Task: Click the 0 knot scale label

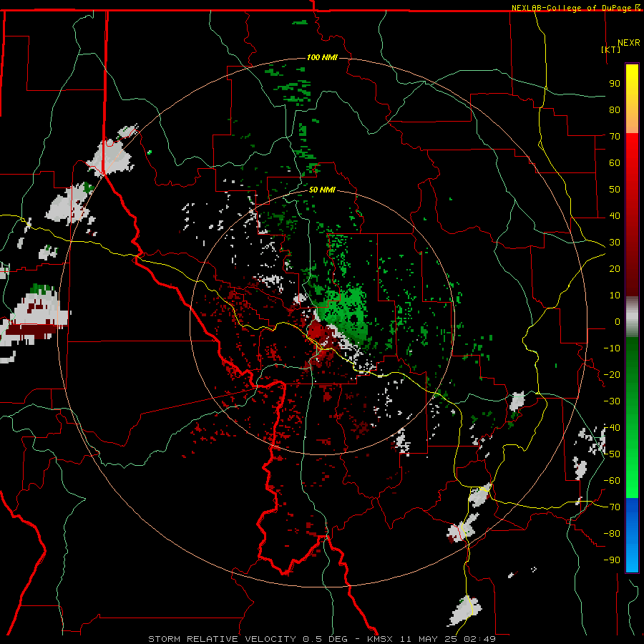Action: pos(617,321)
